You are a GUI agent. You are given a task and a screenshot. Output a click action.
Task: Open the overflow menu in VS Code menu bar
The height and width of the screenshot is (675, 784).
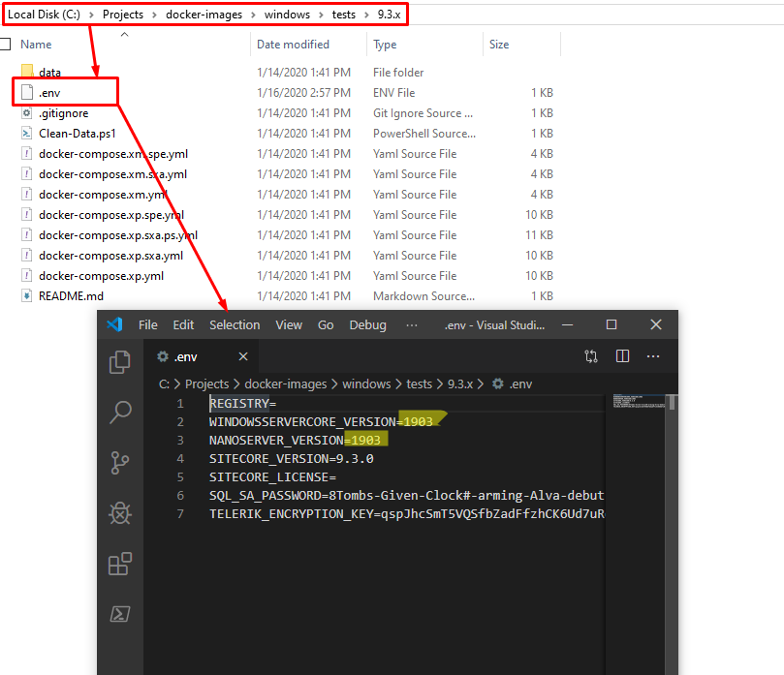point(412,324)
